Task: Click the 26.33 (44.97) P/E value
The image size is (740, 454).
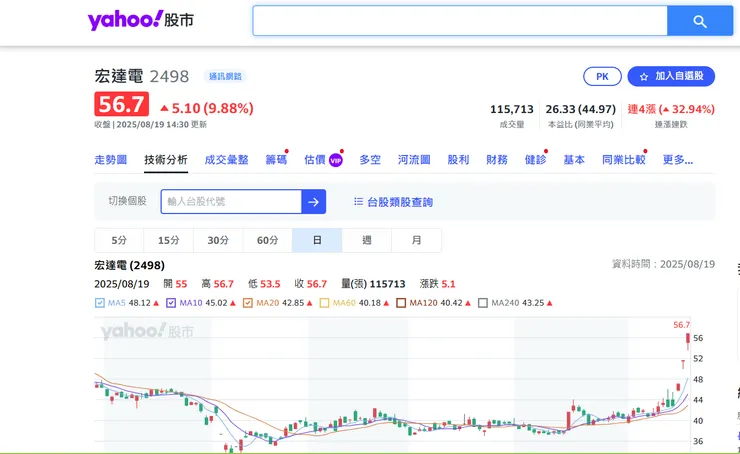Action: (580, 109)
